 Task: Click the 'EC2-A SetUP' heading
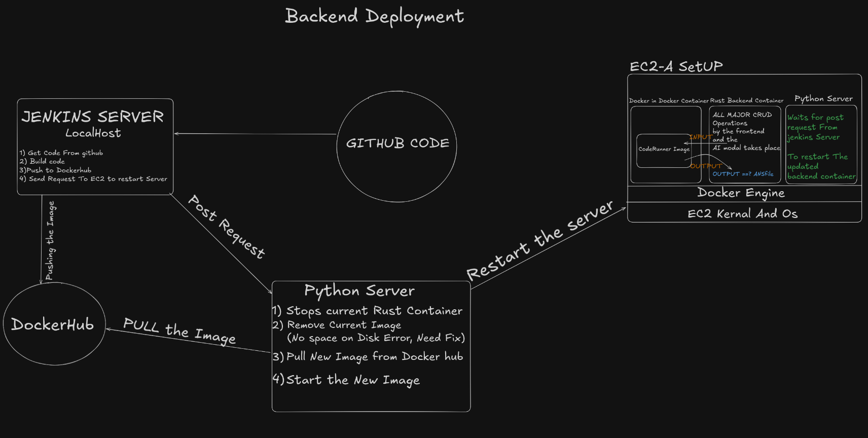coord(676,66)
